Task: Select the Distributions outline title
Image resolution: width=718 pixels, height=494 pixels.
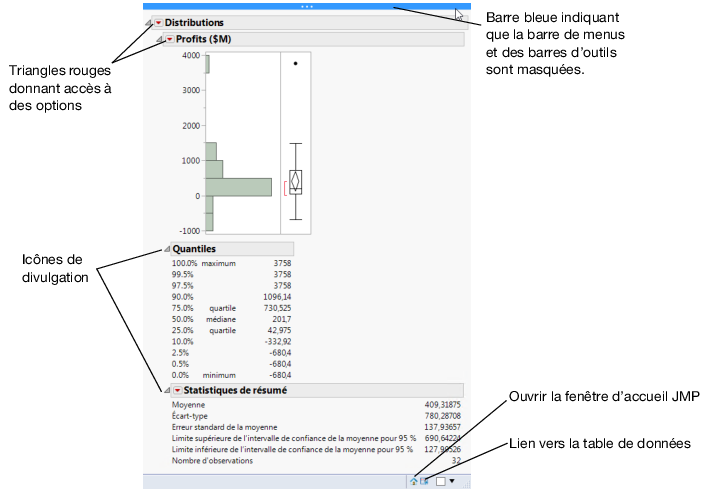Action: click(194, 22)
